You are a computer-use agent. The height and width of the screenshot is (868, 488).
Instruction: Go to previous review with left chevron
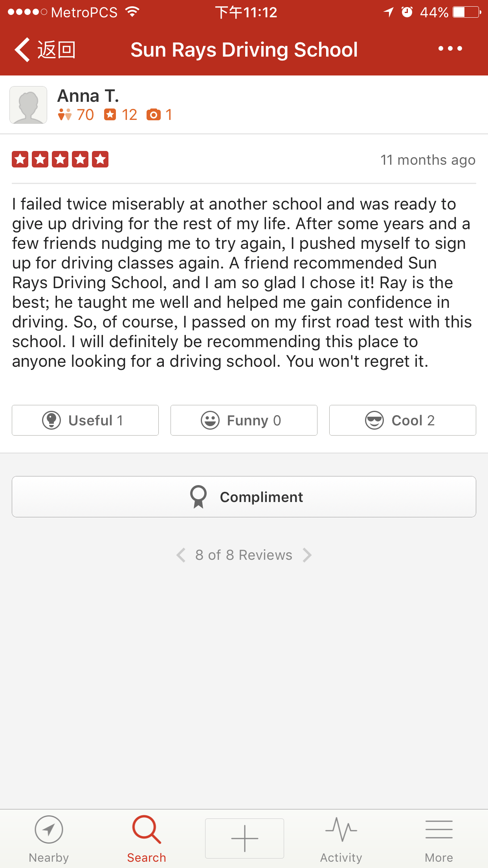(181, 555)
